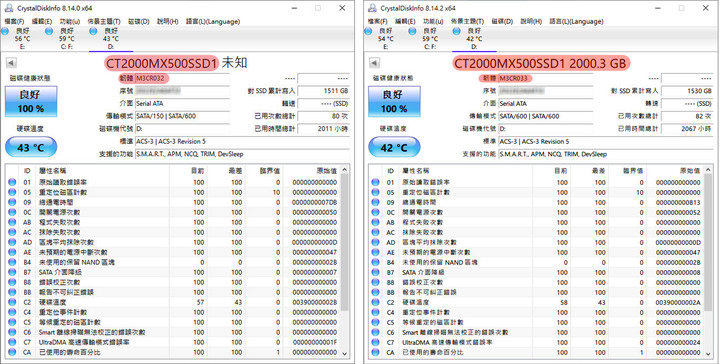Click ID C6 status orb in right window
Screen dimensions: 720x364
(375, 332)
